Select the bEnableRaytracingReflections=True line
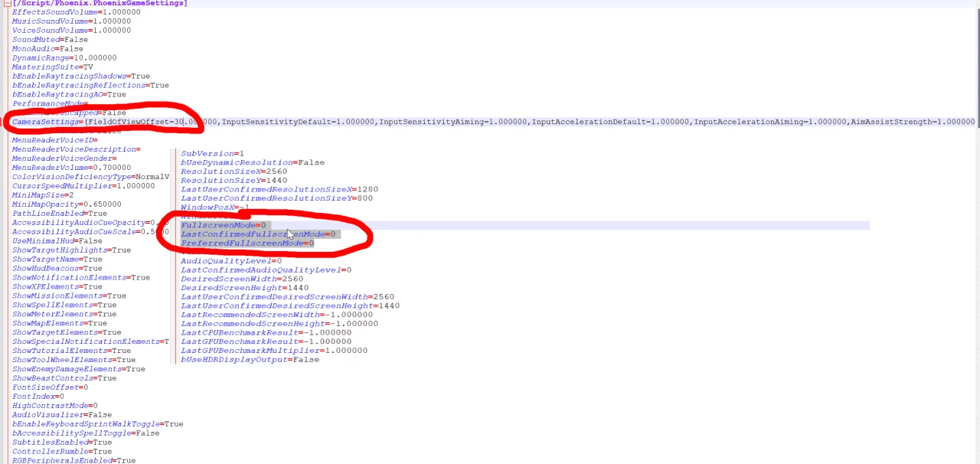The height and width of the screenshot is (464, 980). [90, 86]
